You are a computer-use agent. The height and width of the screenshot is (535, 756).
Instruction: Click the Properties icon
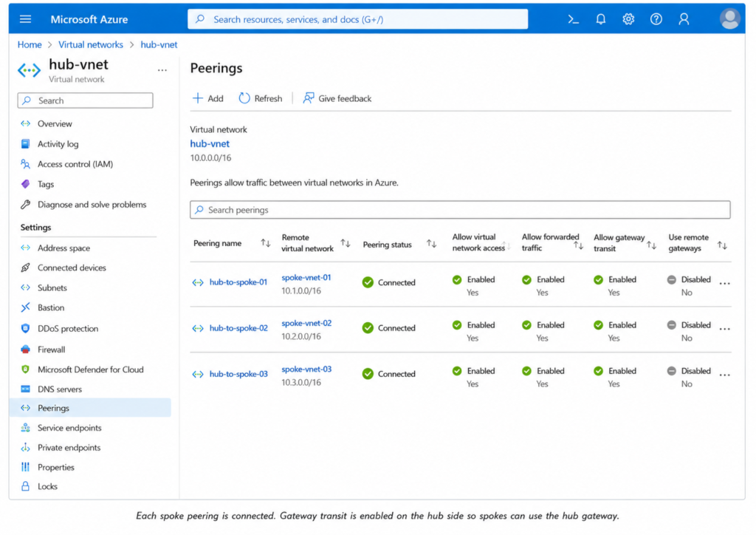pyautogui.click(x=26, y=467)
